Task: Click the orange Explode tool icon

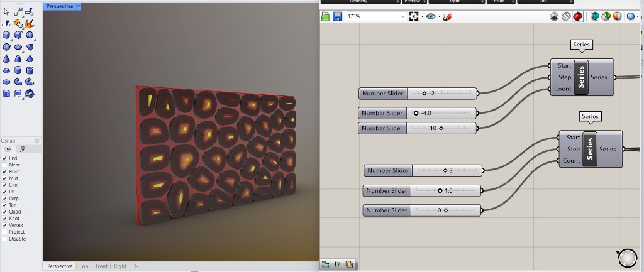Action: [x=30, y=24]
